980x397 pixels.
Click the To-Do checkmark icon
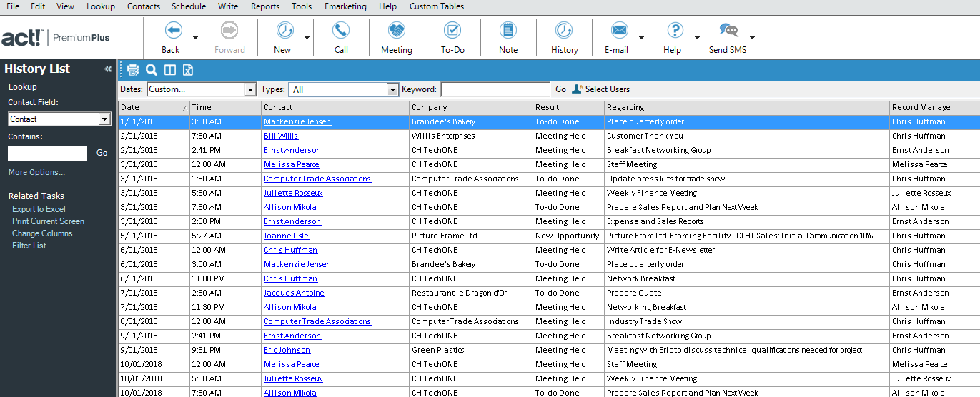pos(452,31)
